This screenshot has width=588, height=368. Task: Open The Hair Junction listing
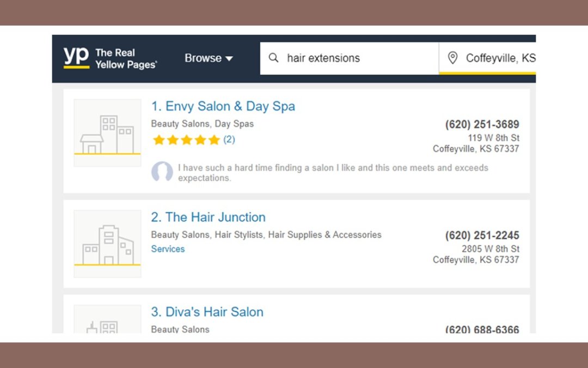208,218
